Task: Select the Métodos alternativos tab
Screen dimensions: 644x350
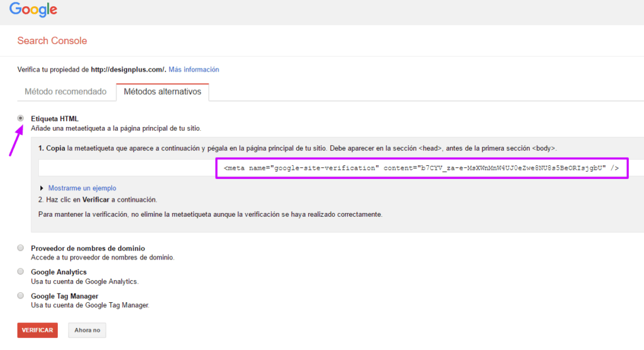Action: click(163, 92)
